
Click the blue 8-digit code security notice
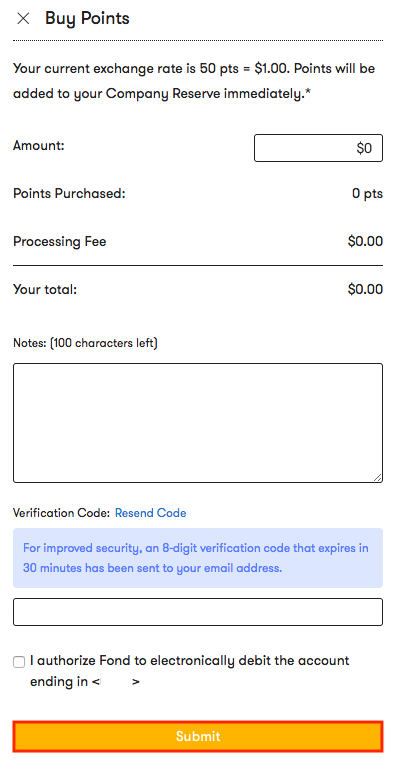198,558
